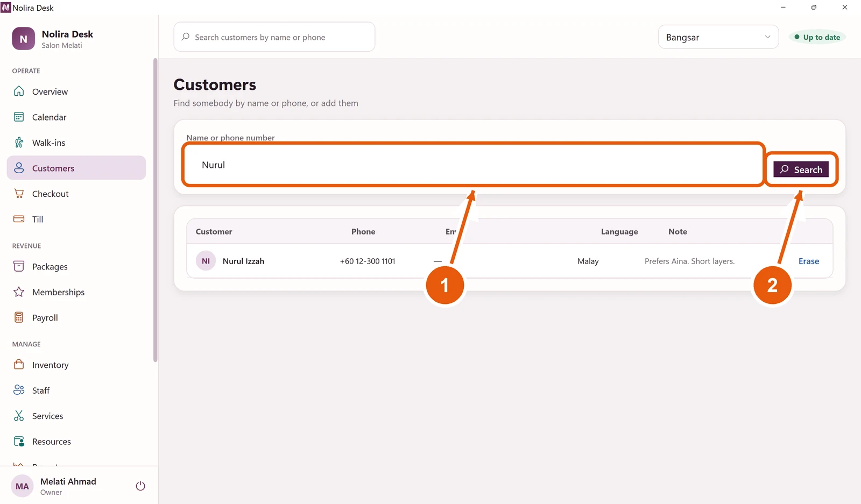Image resolution: width=861 pixels, height=504 pixels.
Task: Click the Malay language cell
Action: [588, 261]
